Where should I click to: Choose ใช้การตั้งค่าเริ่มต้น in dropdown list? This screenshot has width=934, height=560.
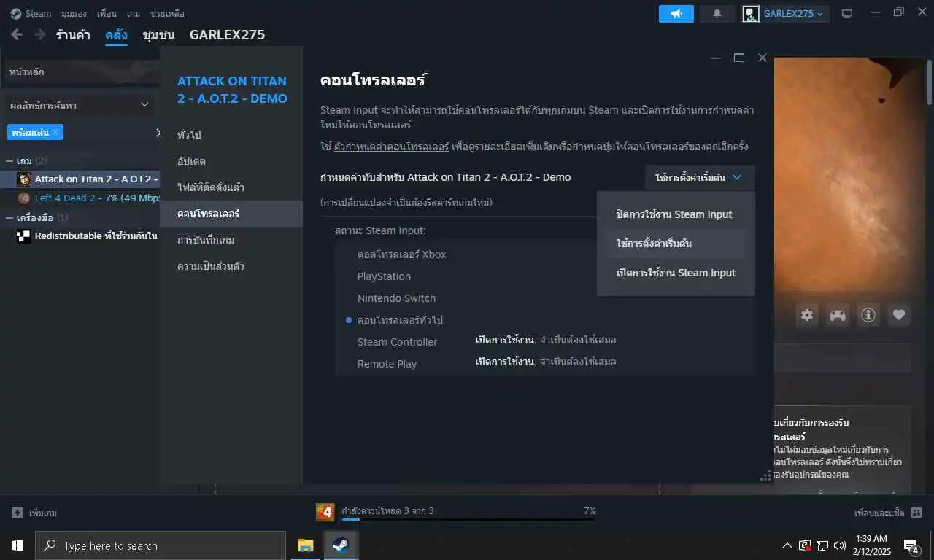pos(674,244)
